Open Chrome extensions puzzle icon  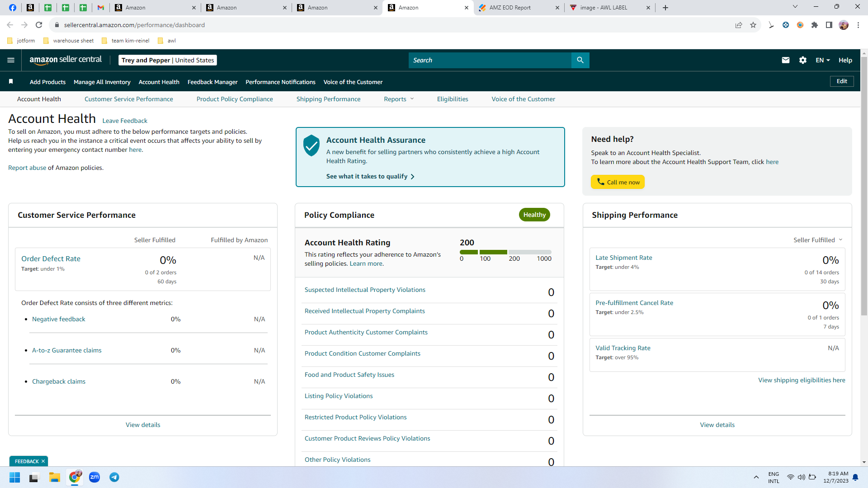tap(815, 25)
